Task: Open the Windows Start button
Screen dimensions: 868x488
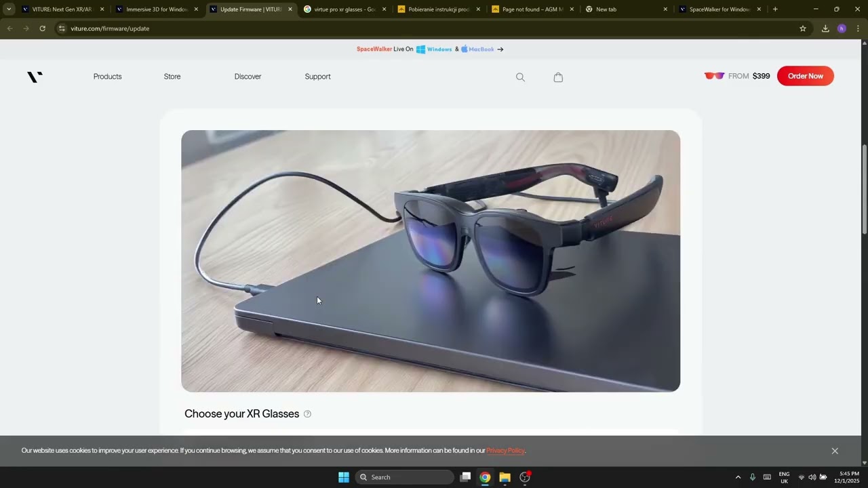Action: tap(344, 477)
